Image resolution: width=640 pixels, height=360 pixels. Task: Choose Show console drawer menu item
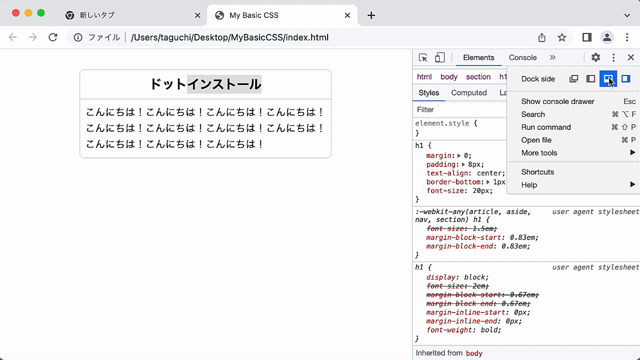coord(573,101)
